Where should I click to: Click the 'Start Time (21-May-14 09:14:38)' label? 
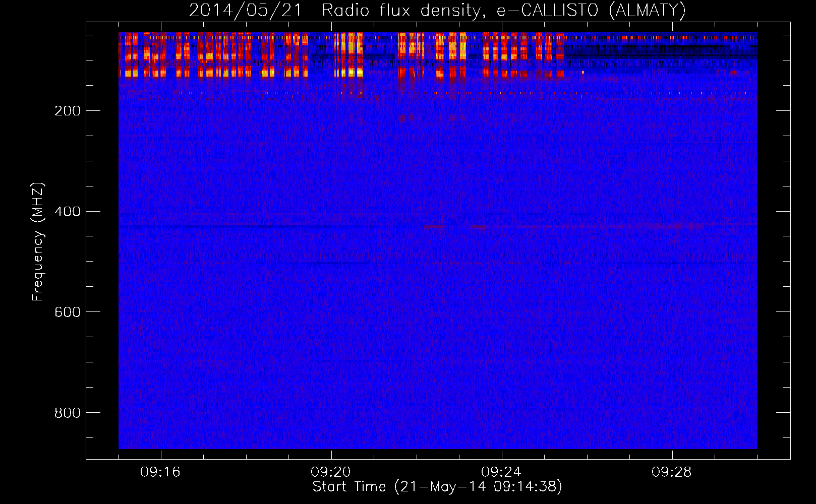437,486
